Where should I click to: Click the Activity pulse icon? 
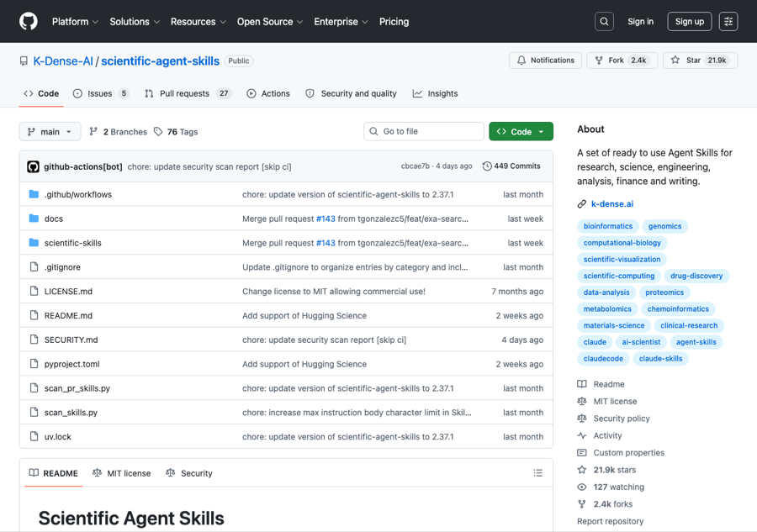(x=582, y=435)
